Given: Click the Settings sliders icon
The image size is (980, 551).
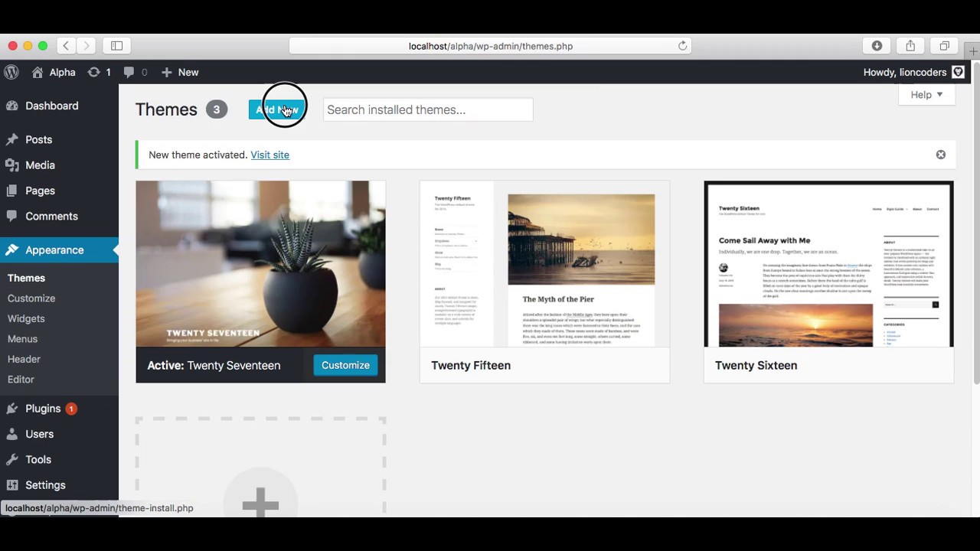Looking at the screenshot, I should (x=12, y=485).
